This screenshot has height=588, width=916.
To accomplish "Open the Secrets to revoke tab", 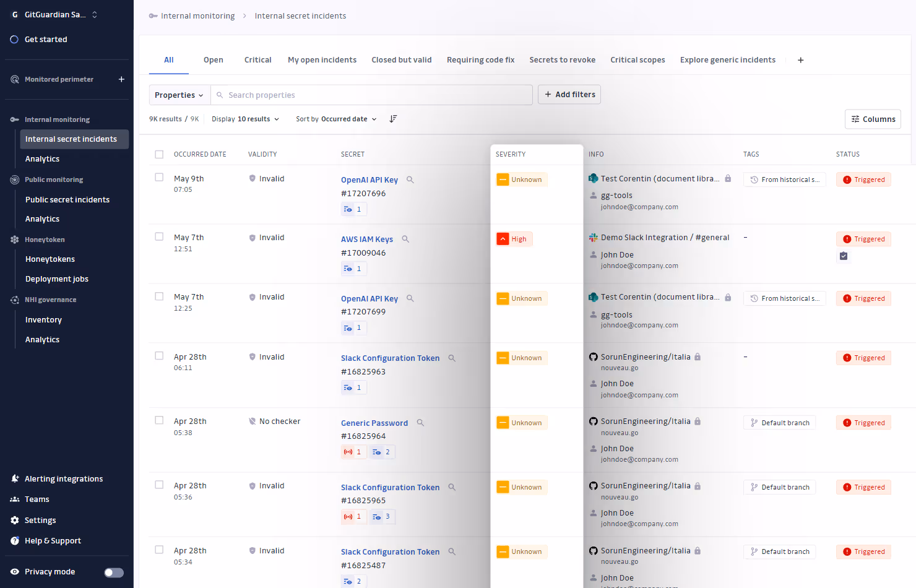I will tap(562, 60).
